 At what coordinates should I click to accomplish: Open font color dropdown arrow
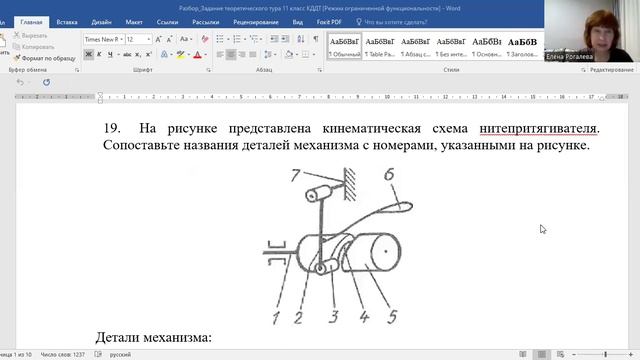(x=205, y=54)
